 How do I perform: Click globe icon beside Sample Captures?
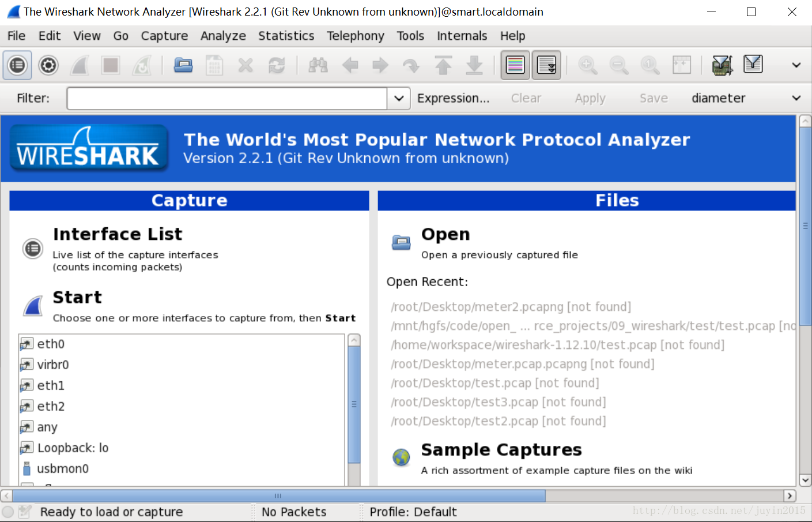pos(401,457)
